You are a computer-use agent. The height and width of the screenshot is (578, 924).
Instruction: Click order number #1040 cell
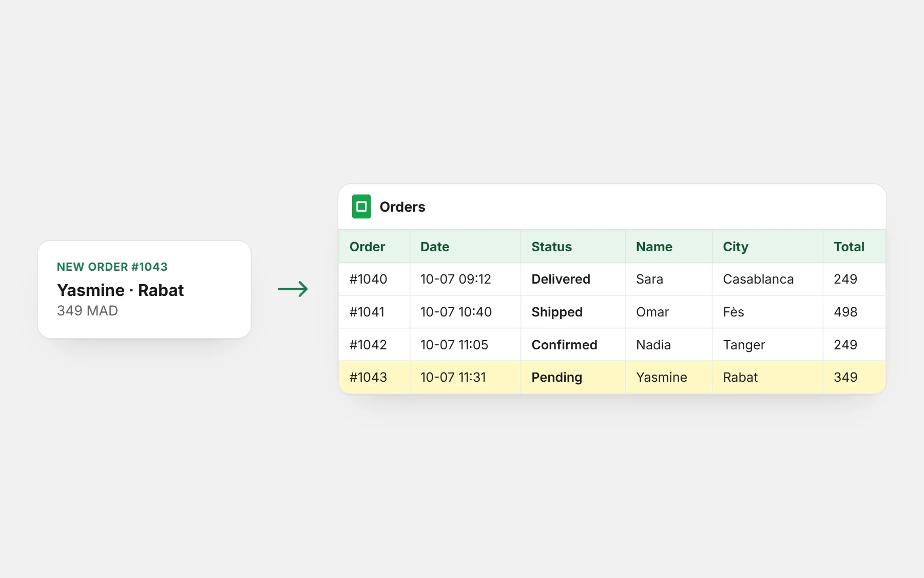pos(374,279)
